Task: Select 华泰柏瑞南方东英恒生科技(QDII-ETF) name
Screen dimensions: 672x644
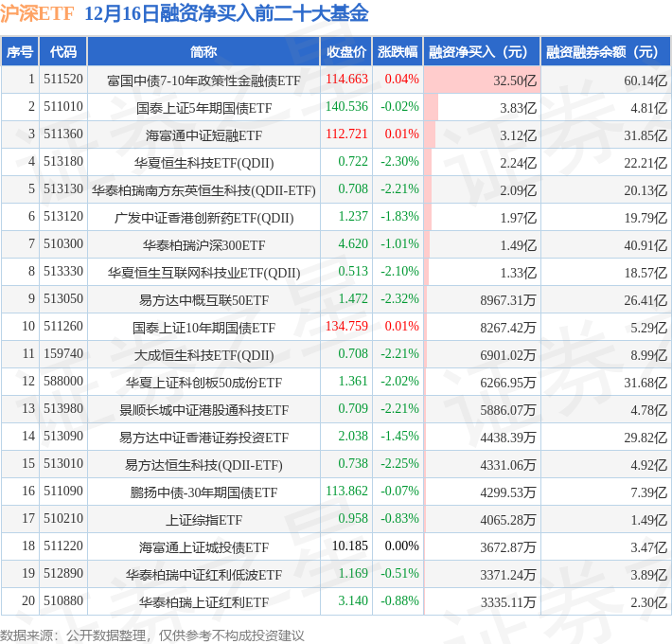Action: point(203,190)
